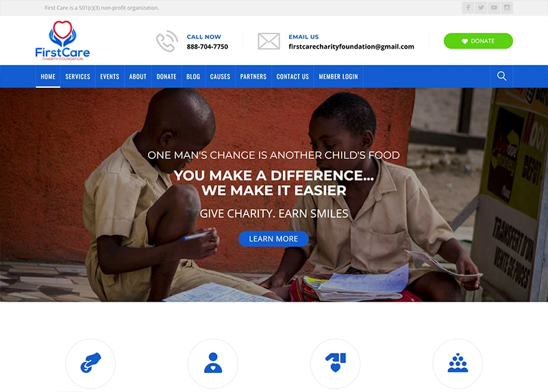Click the FirstCare logo
This screenshot has height=392, width=548.
tap(62, 40)
